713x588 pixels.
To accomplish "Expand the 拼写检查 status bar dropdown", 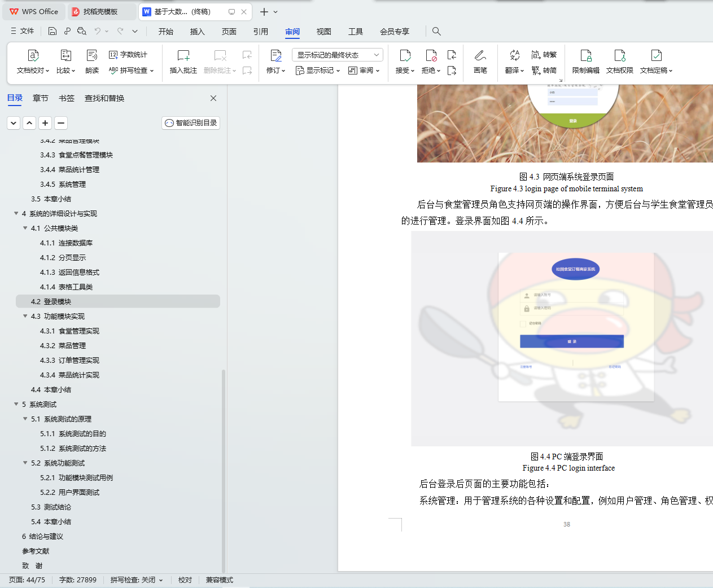I will [161, 580].
